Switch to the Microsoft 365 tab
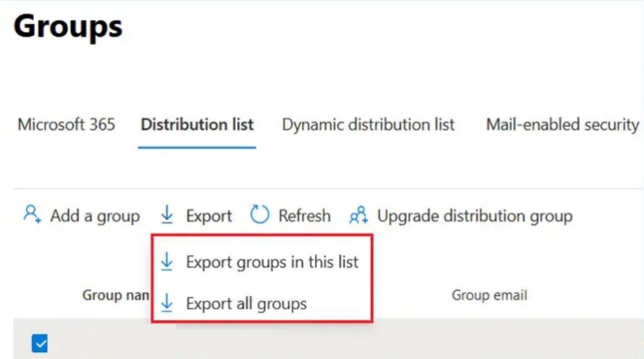The width and height of the screenshot is (644, 359). [x=67, y=124]
